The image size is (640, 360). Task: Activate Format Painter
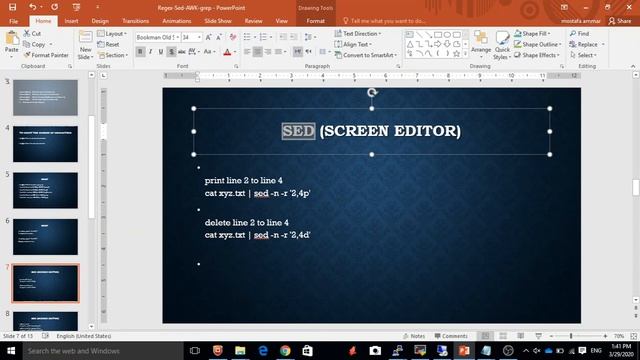(46, 55)
